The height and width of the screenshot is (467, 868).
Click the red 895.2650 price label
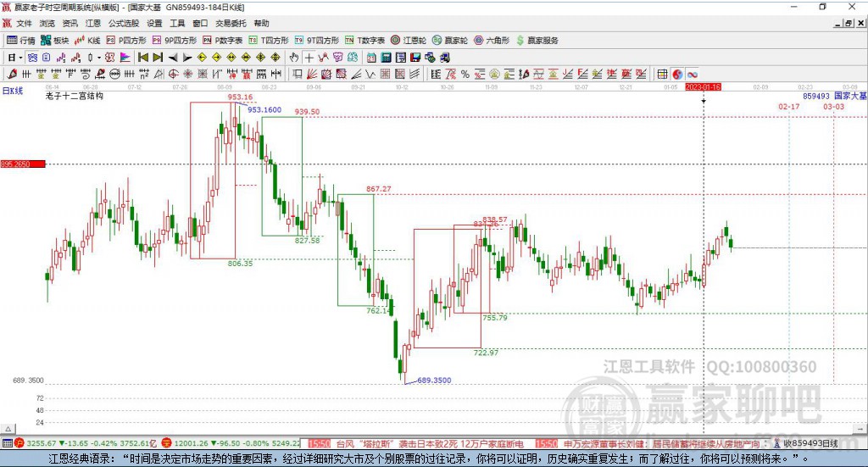[23, 164]
